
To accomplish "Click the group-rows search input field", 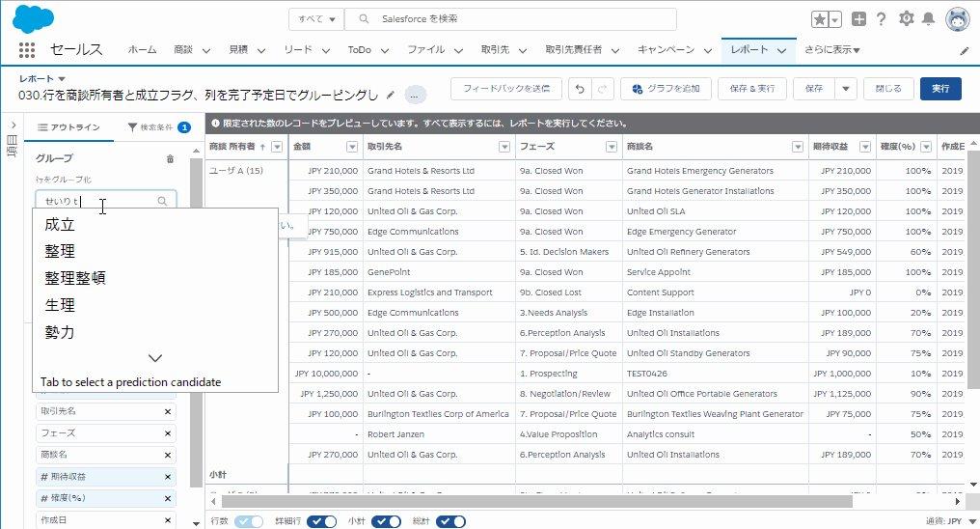I will click(x=106, y=202).
